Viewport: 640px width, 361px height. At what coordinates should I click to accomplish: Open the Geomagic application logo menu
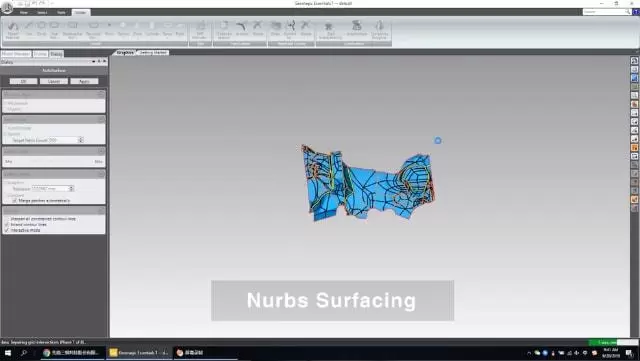7,7
